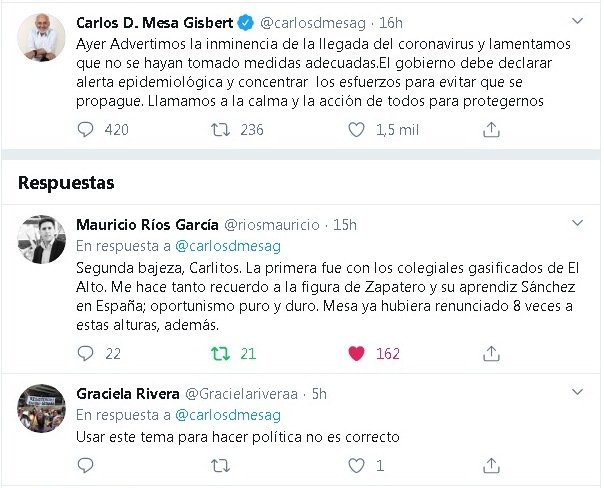This screenshot has height=488, width=604.
Task: Open more options chevron on Carlos Mesa's tweet
Action: [x=577, y=21]
